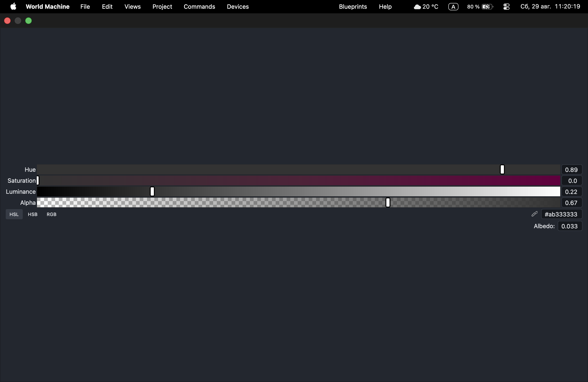
Task: Open the Project menu
Action: point(162,7)
